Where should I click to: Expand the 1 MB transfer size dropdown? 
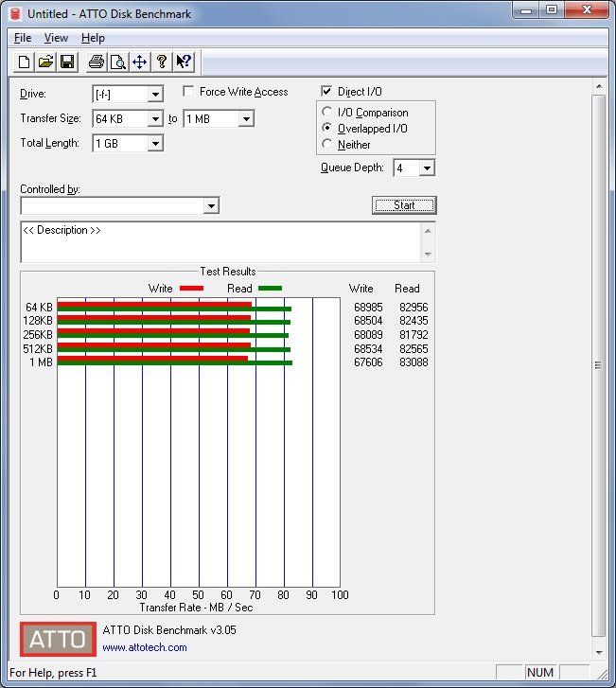(x=246, y=119)
